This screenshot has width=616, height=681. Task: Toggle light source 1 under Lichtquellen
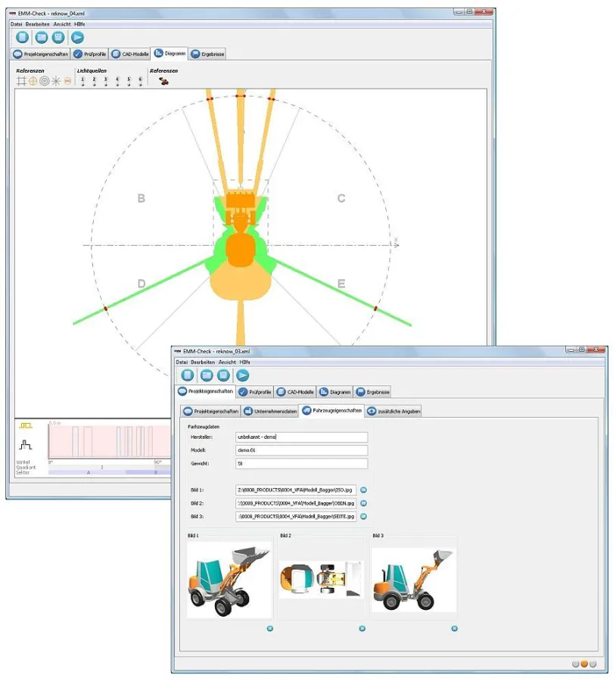82,81
